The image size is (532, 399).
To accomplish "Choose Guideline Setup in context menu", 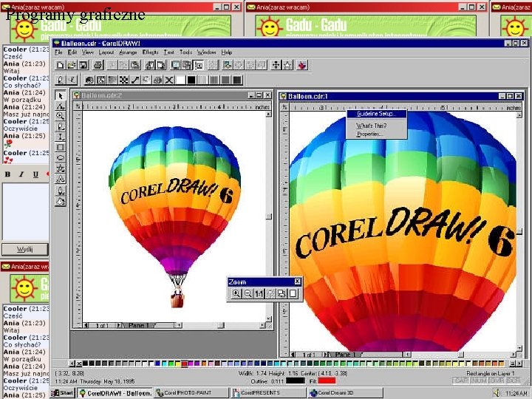I will point(376,114).
